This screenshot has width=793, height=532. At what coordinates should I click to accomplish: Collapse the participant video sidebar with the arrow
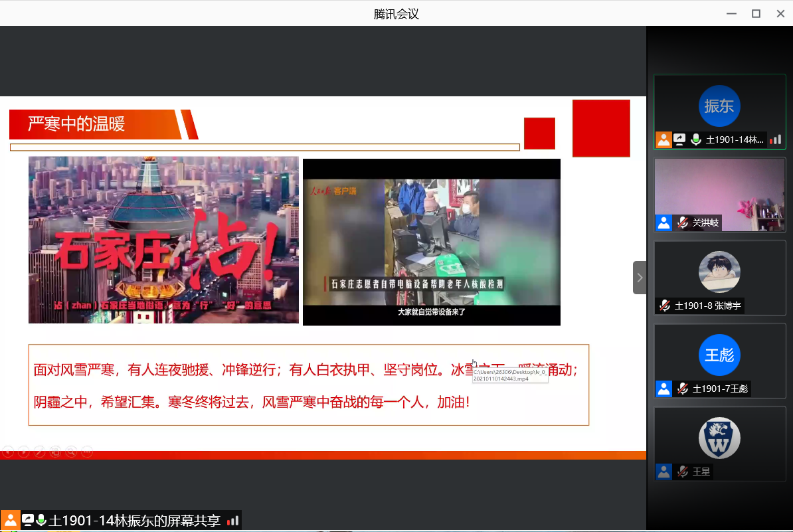(x=640, y=278)
